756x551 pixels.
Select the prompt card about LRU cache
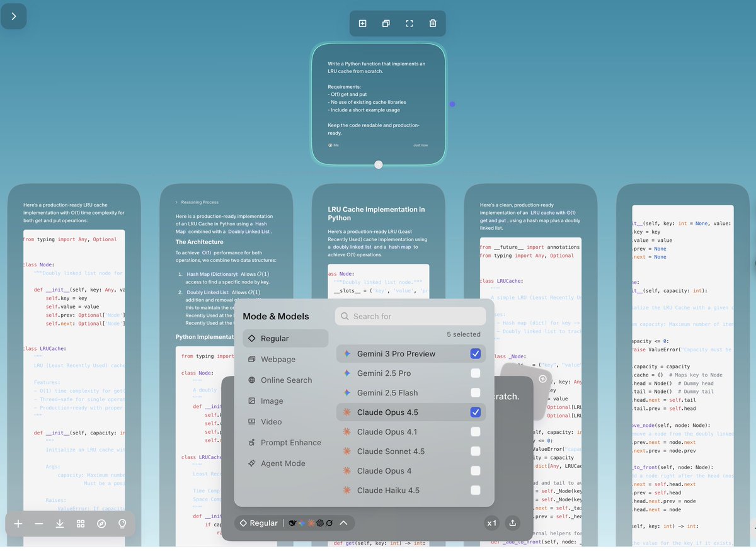pyautogui.click(x=378, y=104)
